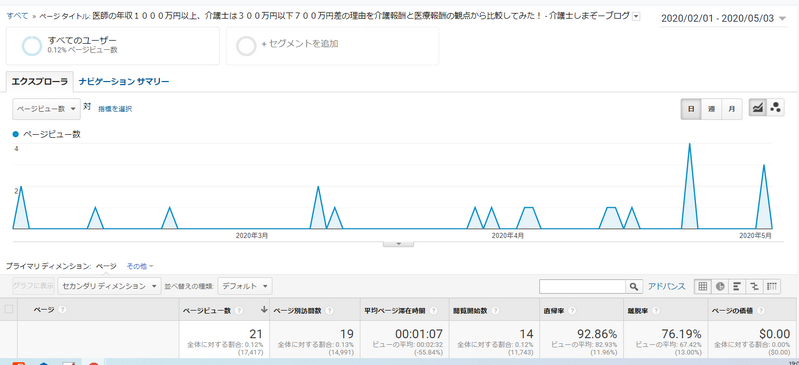Viewport: 799px width, 365px height.
Task: Open the デフォルト sort type dropdown
Action: click(x=245, y=286)
